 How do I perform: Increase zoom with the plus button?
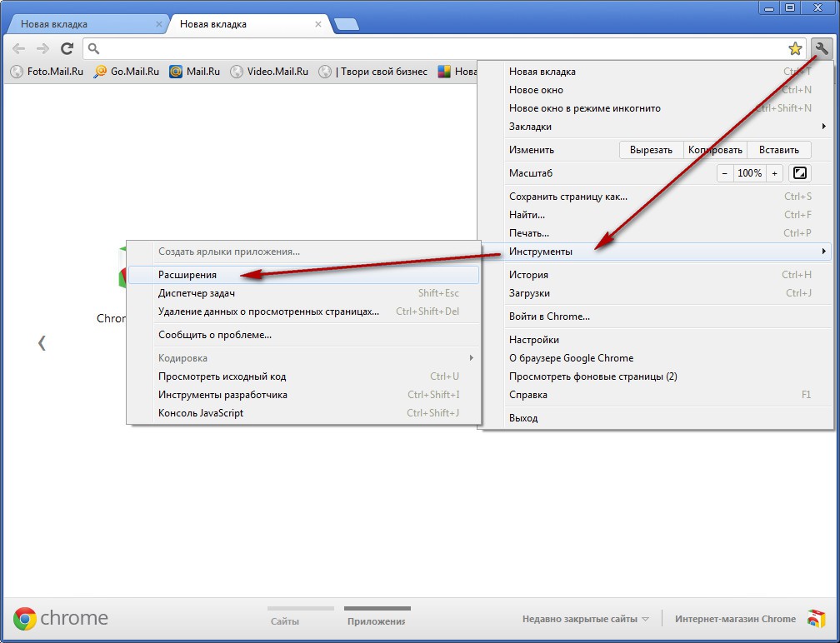(x=775, y=173)
